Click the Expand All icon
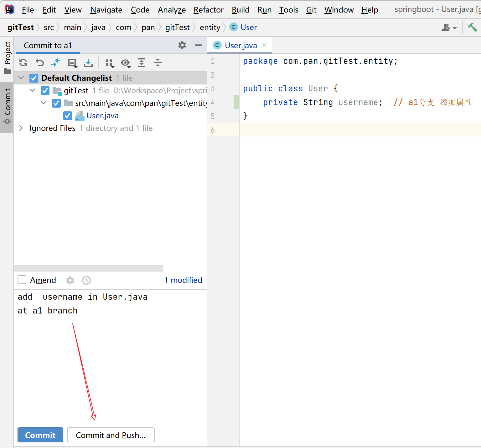The image size is (481, 448). point(142,63)
